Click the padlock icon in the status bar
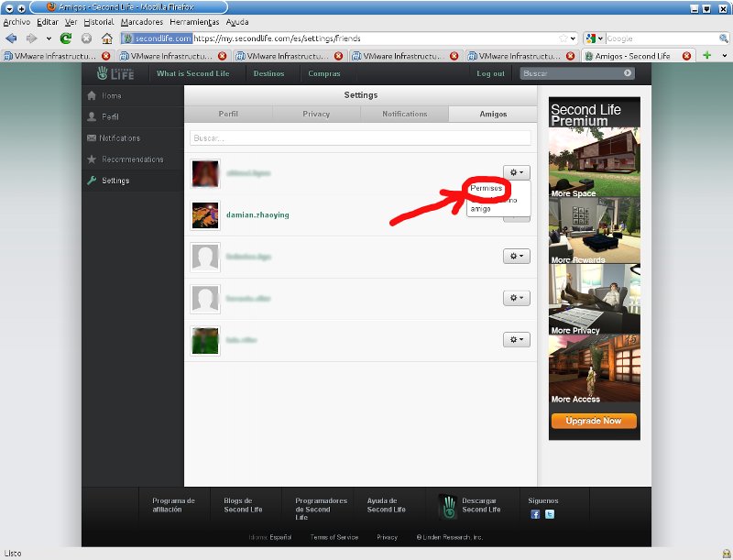The width and height of the screenshot is (733, 560). pos(726,554)
